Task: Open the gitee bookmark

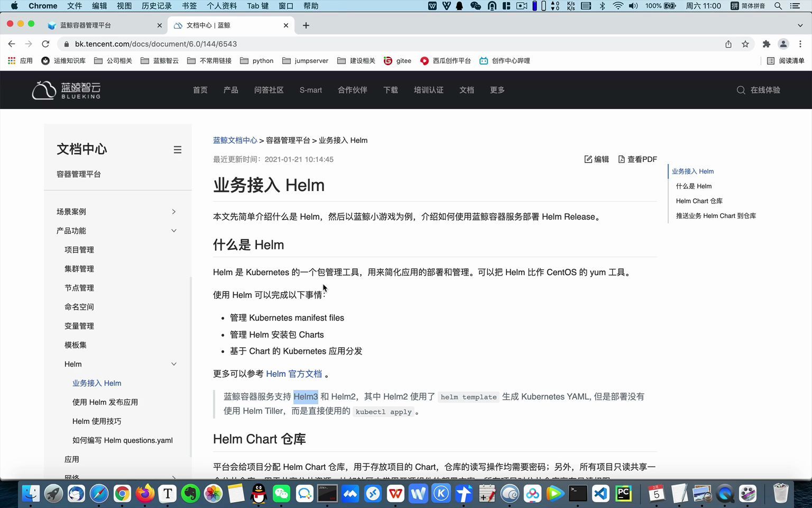Action: tap(398, 61)
